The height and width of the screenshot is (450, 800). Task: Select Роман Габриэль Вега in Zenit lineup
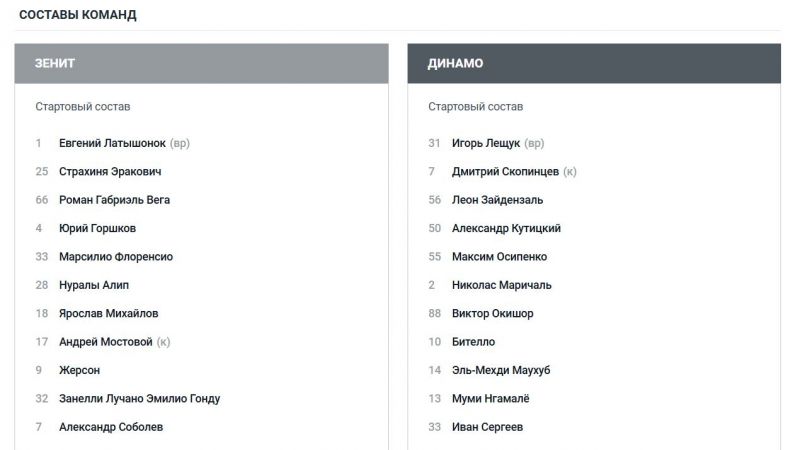point(114,200)
